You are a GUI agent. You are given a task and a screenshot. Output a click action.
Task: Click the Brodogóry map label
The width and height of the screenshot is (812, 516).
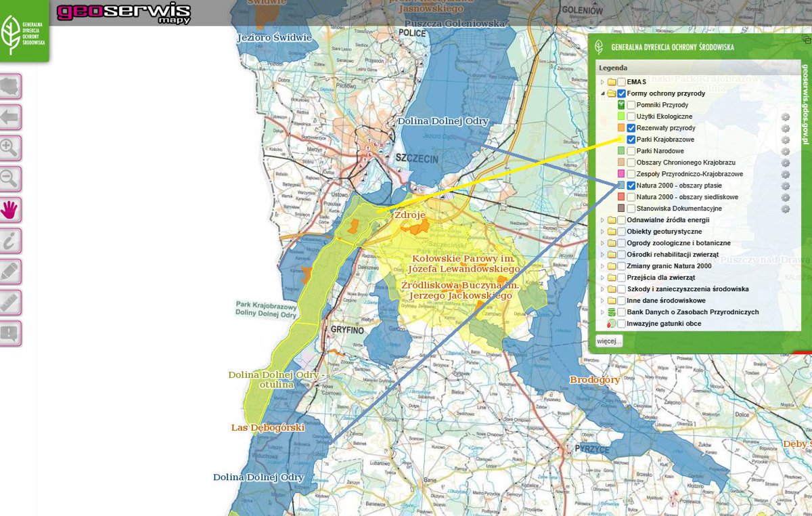tap(595, 380)
